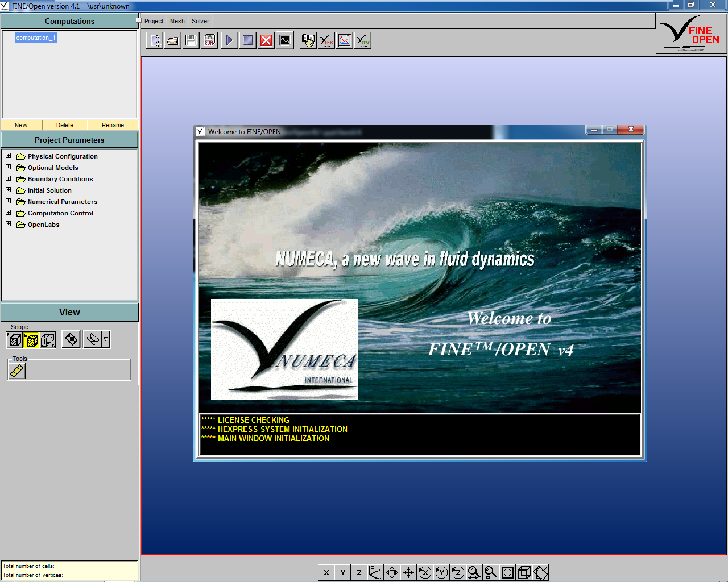728x582 pixels.
Task: Click the View panel header
Action: (69, 312)
